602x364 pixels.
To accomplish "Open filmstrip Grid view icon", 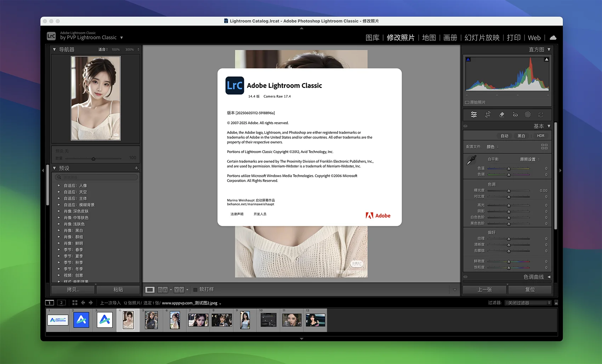I will [x=75, y=303].
